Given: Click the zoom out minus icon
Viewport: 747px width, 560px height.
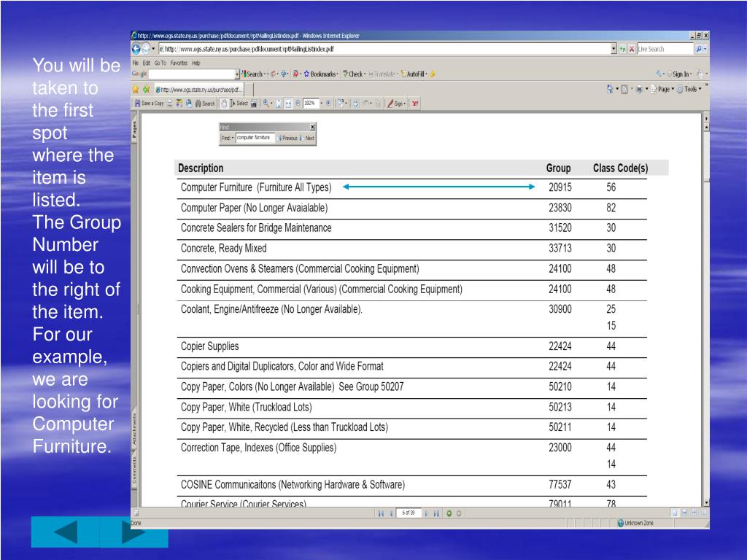Looking at the screenshot, I should tap(298, 104).
